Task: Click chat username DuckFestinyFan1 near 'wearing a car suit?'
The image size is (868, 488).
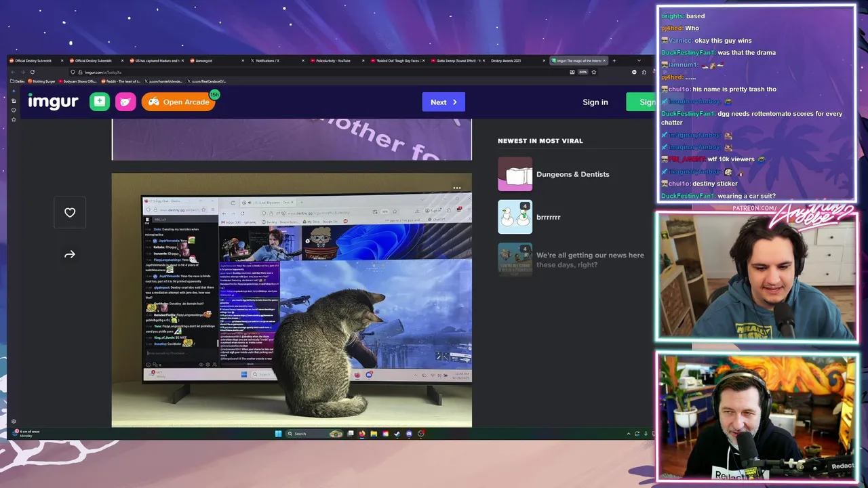Action: coord(688,196)
